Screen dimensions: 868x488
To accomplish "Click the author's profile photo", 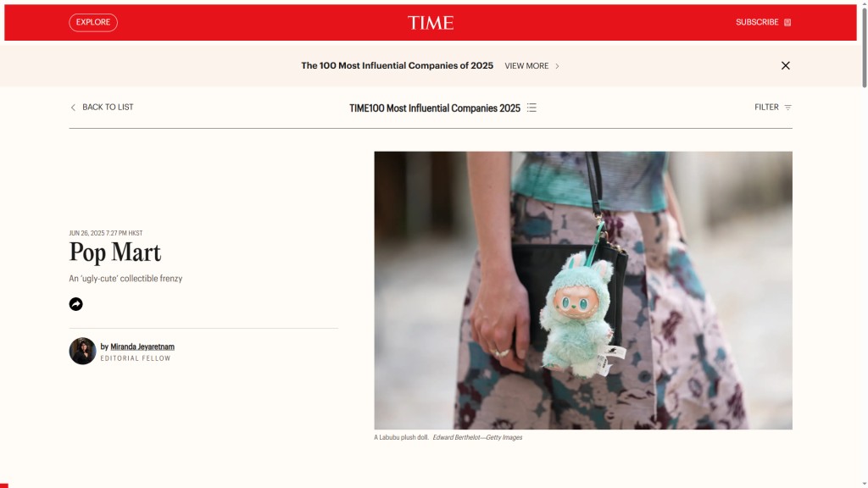I will pos(82,351).
